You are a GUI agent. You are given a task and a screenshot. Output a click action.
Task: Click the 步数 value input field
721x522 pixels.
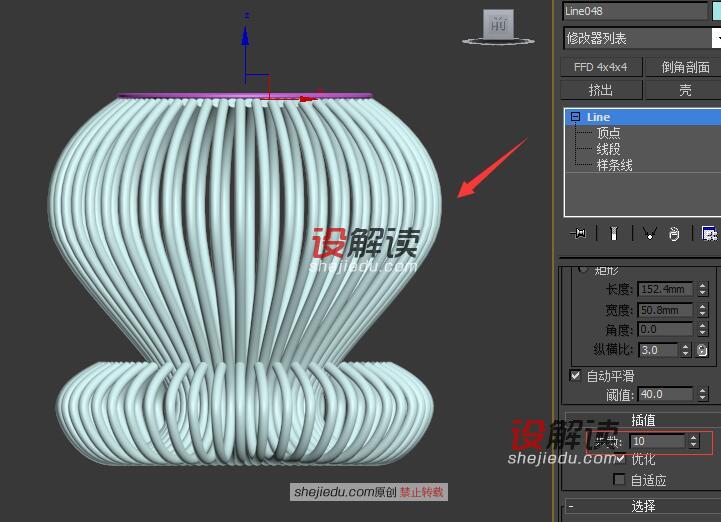tap(656, 441)
